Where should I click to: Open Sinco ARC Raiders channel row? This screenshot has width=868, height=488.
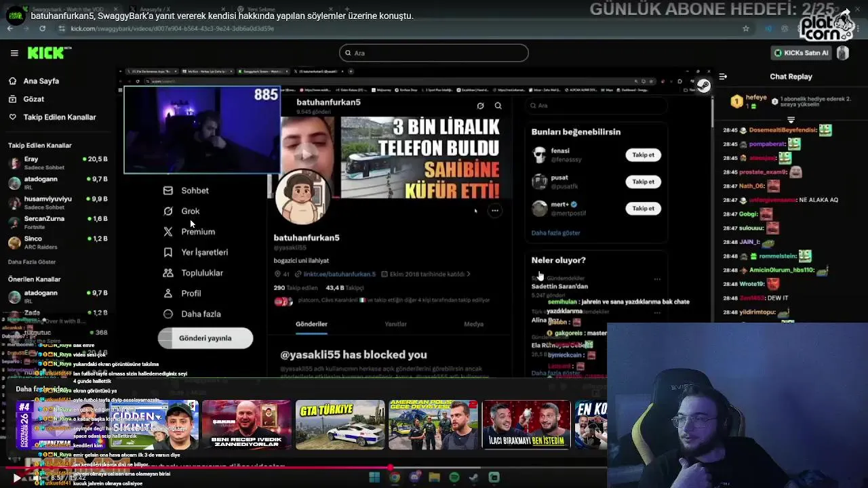coord(58,242)
